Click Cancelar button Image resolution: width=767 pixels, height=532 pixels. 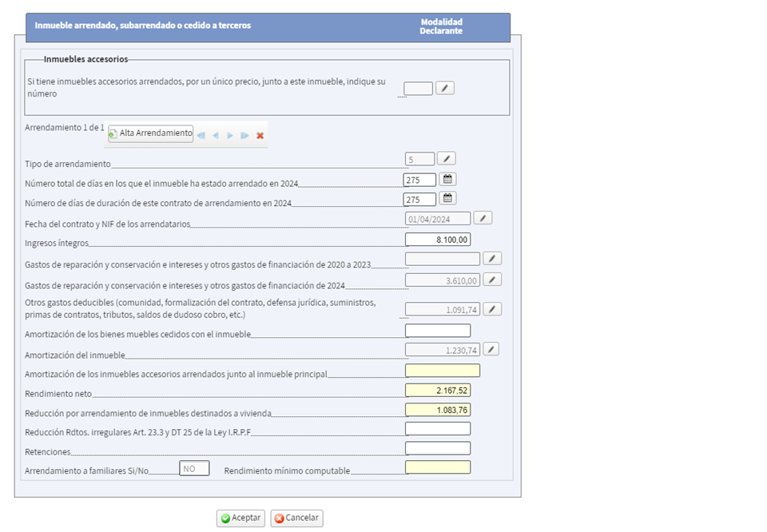pos(297,518)
